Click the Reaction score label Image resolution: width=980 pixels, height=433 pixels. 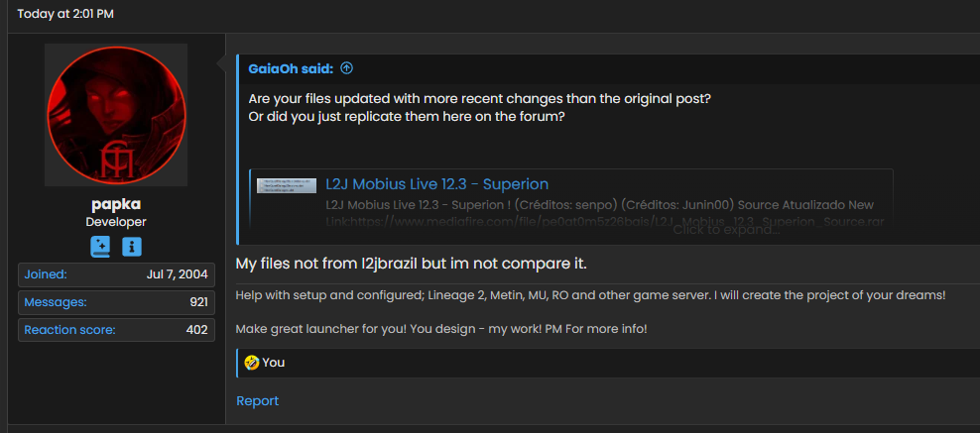tap(69, 330)
